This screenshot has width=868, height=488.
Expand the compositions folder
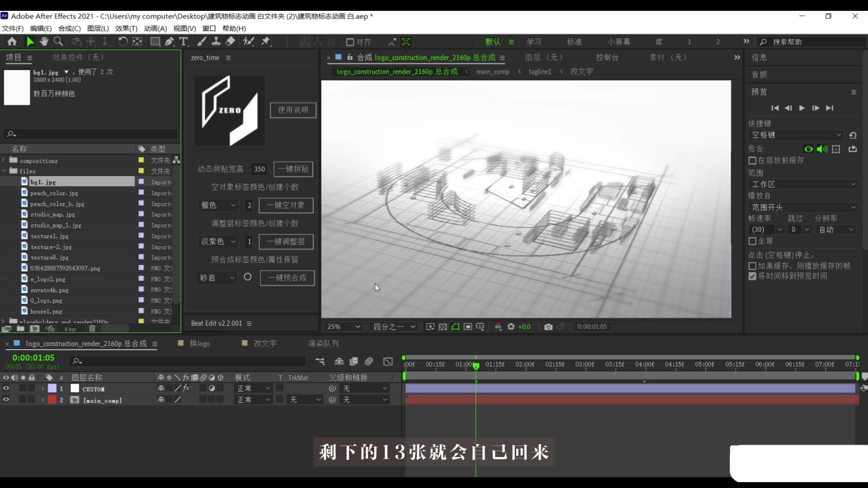[4, 160]
